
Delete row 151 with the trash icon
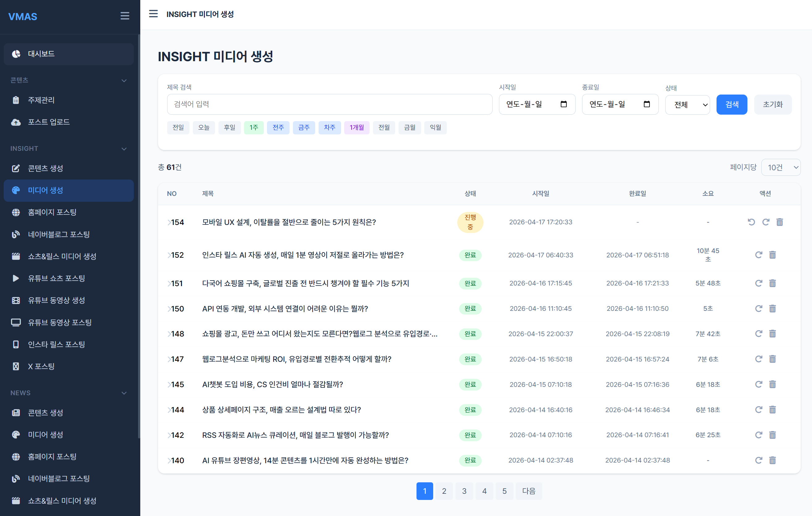click(772, 283)
